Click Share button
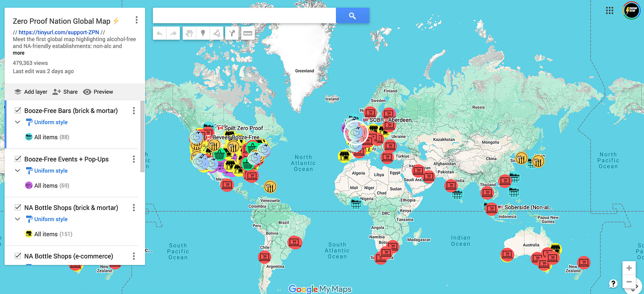 click(65, 92)
